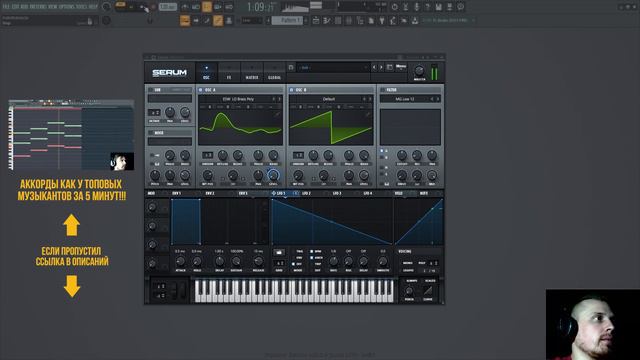This screenshot has height=360, width=640.
Task: Open the FL Studio FILE menu
Action: 6,7
